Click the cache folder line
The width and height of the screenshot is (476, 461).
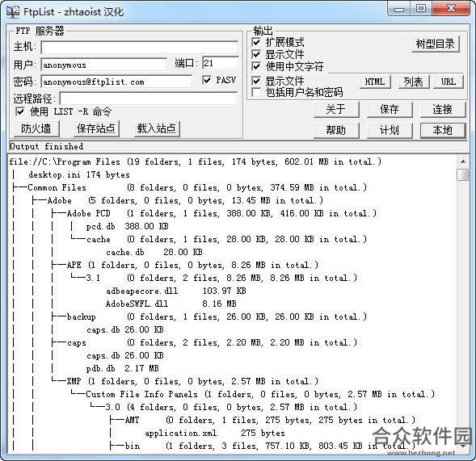(x=226, y=239)
